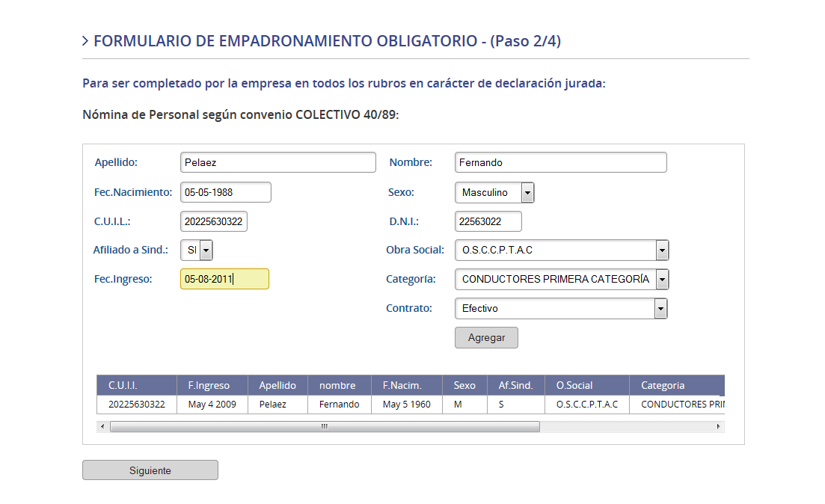Click the C.U.I.L. number field

pyautogui.click(x=214, y=221)
